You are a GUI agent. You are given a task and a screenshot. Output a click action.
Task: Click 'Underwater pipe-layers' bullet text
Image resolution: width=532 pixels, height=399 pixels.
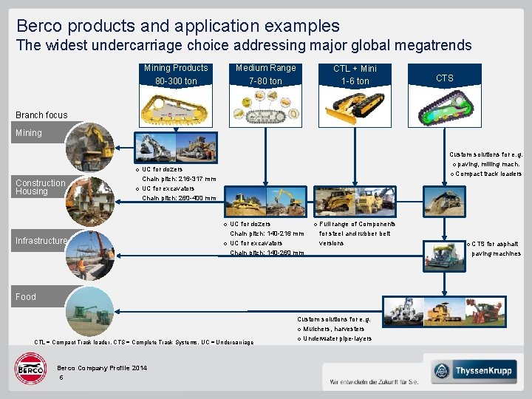coord(337,338)
